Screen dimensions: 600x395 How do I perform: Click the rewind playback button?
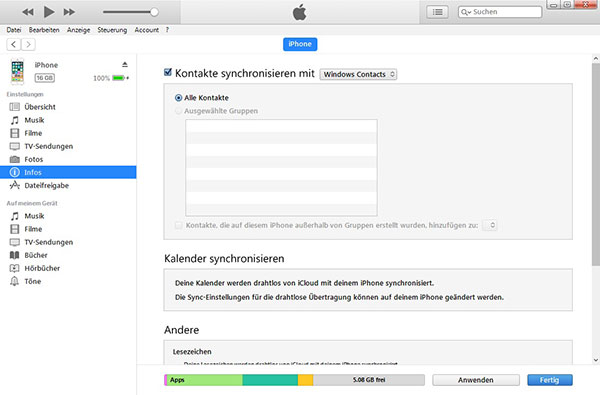point(28,12)
